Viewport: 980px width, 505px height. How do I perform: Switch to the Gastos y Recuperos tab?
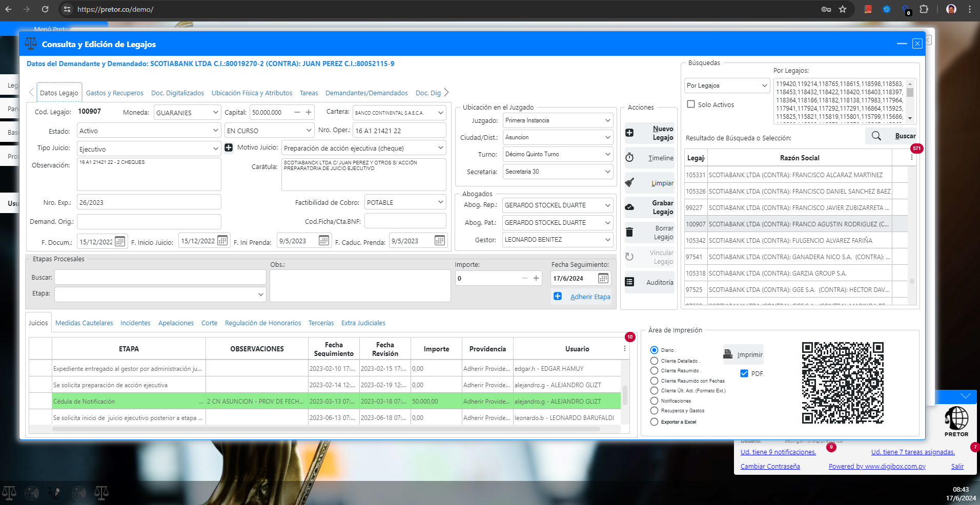[114, 93]
